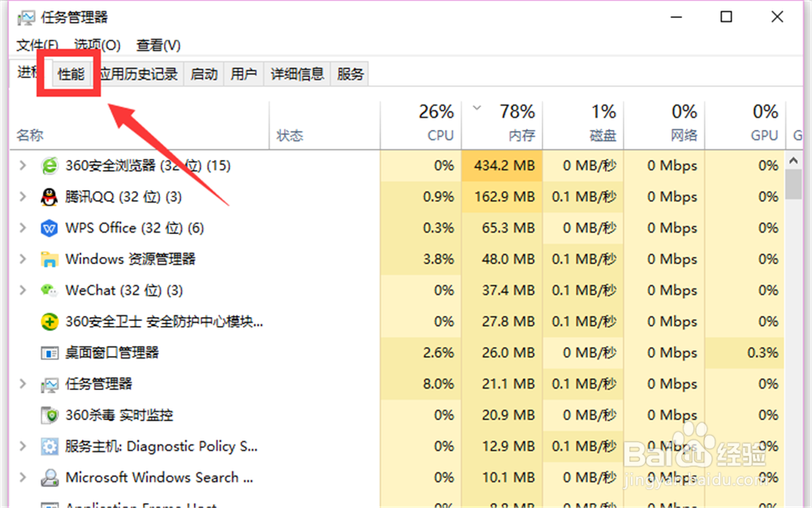Open the 查看(V) menu
Screen dimensions: 812x508
coord(158,45)
